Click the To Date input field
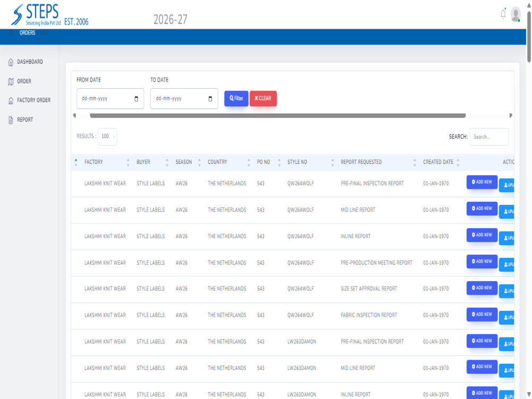 click(184, 99)
